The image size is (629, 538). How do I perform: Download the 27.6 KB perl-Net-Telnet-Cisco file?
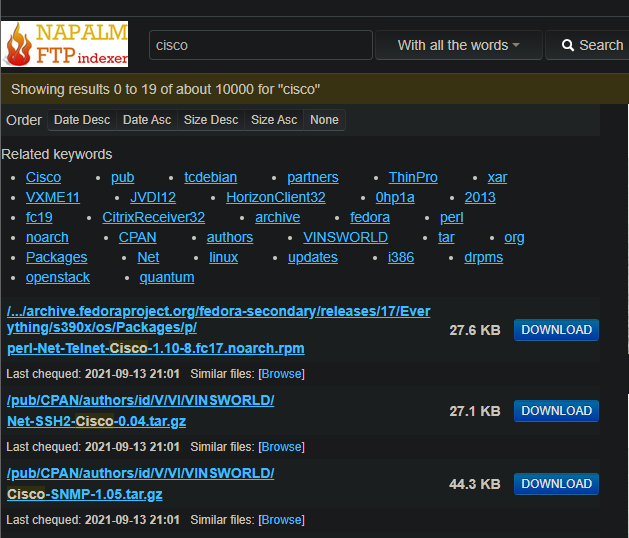[x=556, y=330]
